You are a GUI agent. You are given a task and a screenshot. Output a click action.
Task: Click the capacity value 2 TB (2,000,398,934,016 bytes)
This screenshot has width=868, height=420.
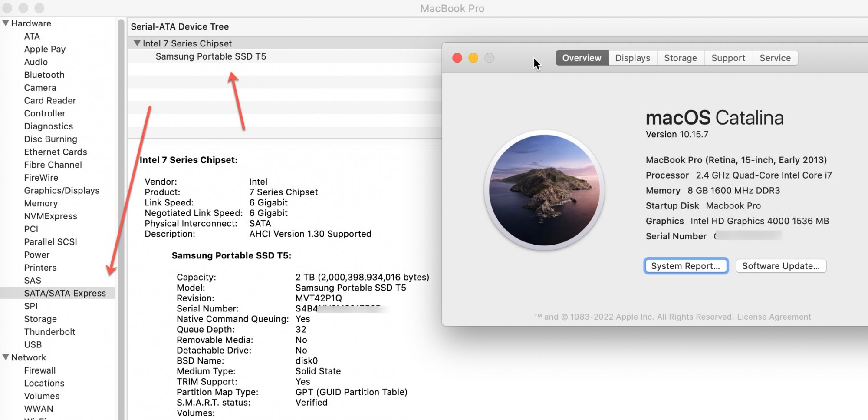click(x=362, y=277)
